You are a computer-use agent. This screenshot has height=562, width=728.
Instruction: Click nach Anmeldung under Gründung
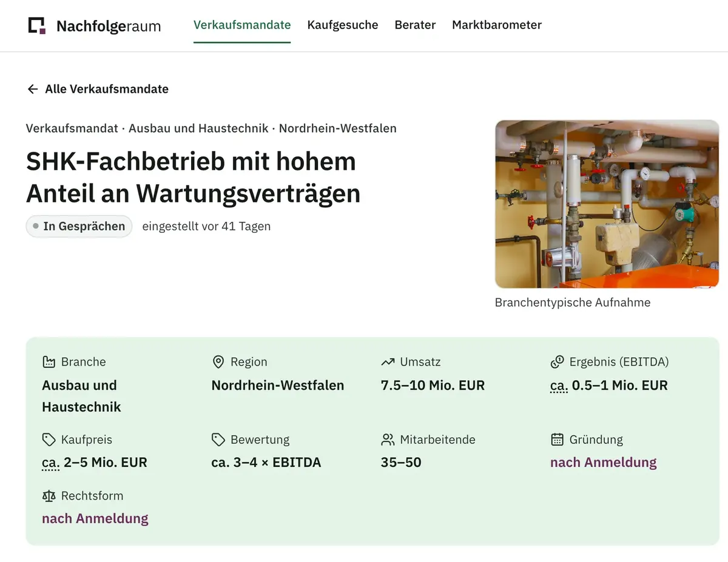point(603,463)
